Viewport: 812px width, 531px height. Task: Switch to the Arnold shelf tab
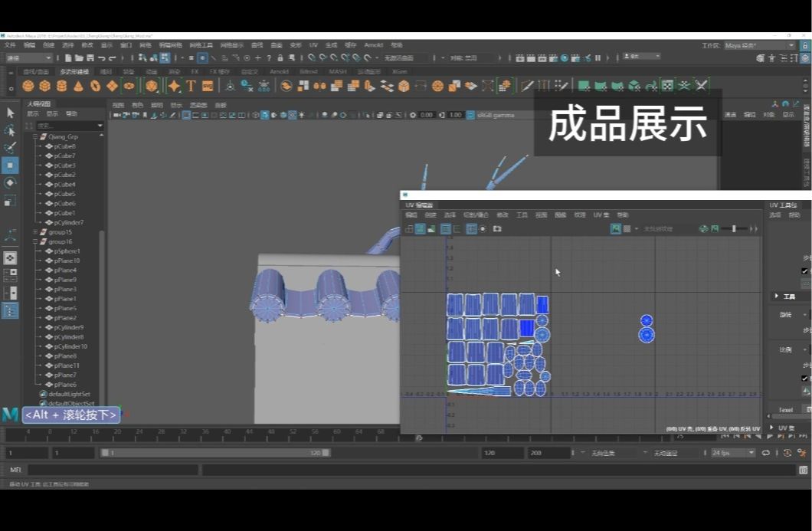click(x=279, y=70)
